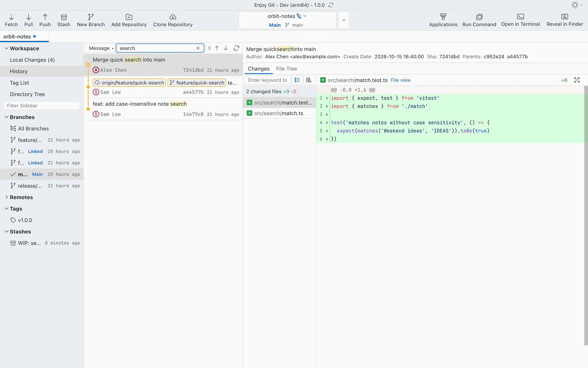Pull changes using the Pull button
The image size is (588, 368).
click(28, 20)
